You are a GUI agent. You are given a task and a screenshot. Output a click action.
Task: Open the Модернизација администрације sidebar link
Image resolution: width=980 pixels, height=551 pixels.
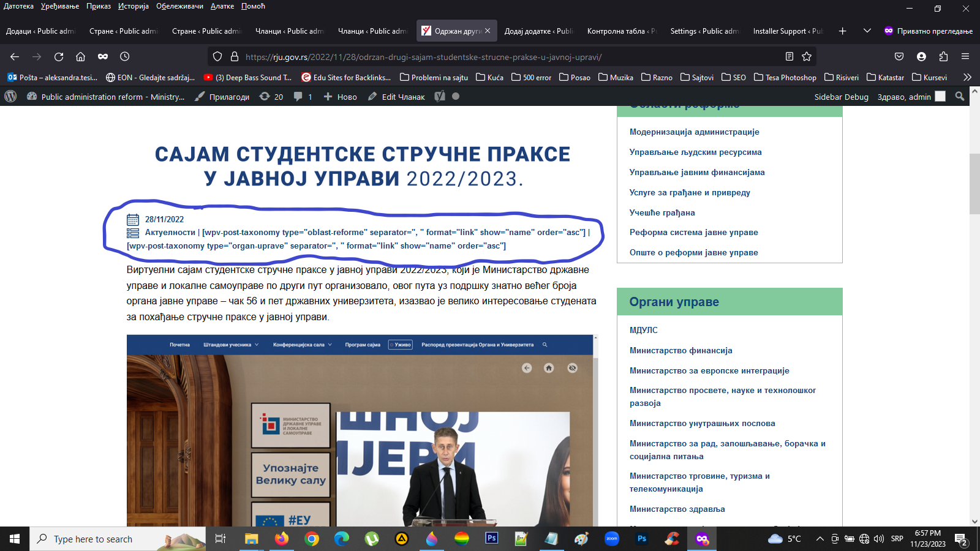pyautogui.click(x=695, y=132)
